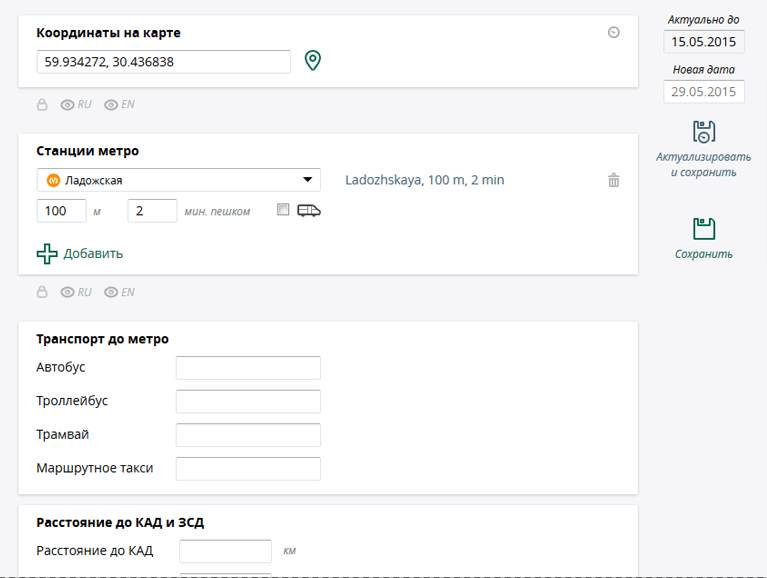Click the Новая дата field showing 29.05.2015

coord(704,92)
